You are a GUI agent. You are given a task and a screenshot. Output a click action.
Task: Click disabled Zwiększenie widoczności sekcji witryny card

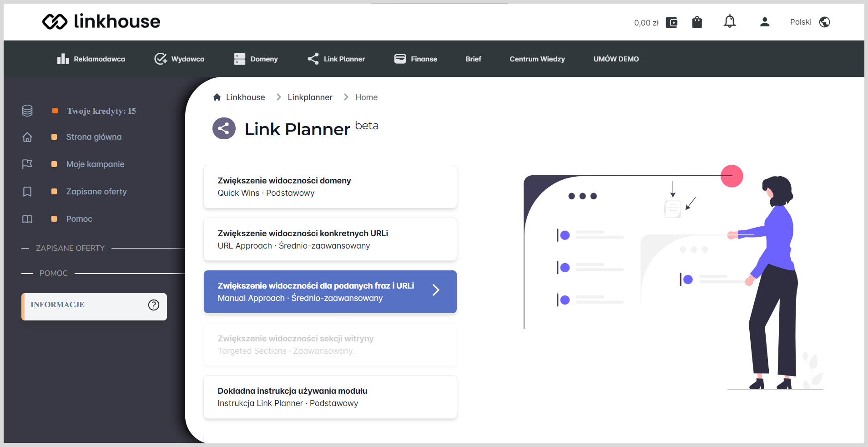coord(330,345)
